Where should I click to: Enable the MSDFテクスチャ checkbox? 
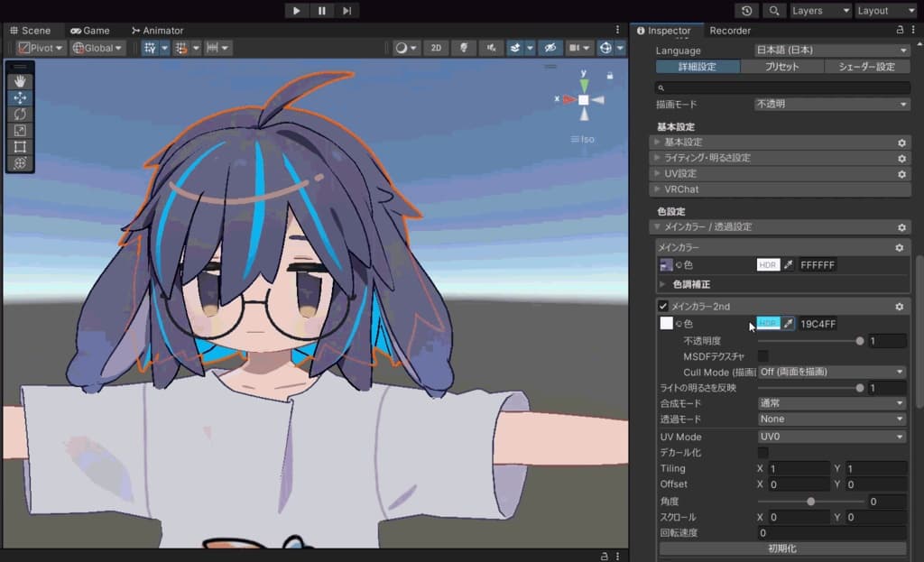pyautogui.click(x=762, y=356)
